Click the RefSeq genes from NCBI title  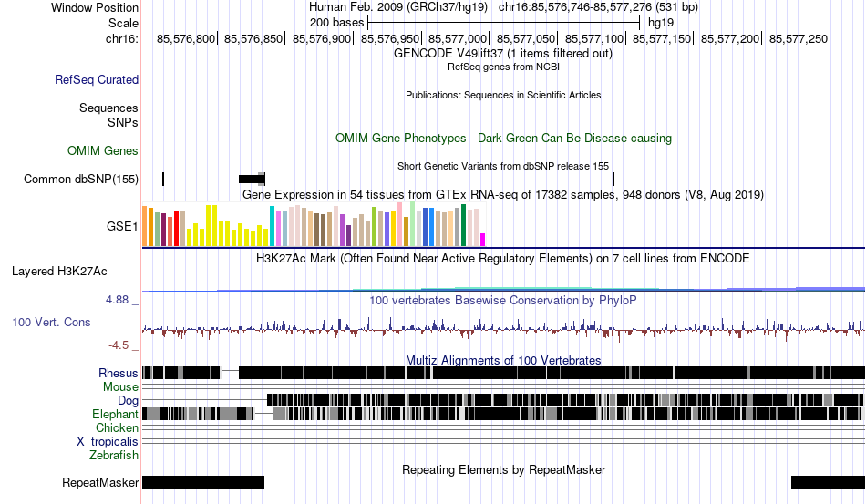tap(503, 67)
